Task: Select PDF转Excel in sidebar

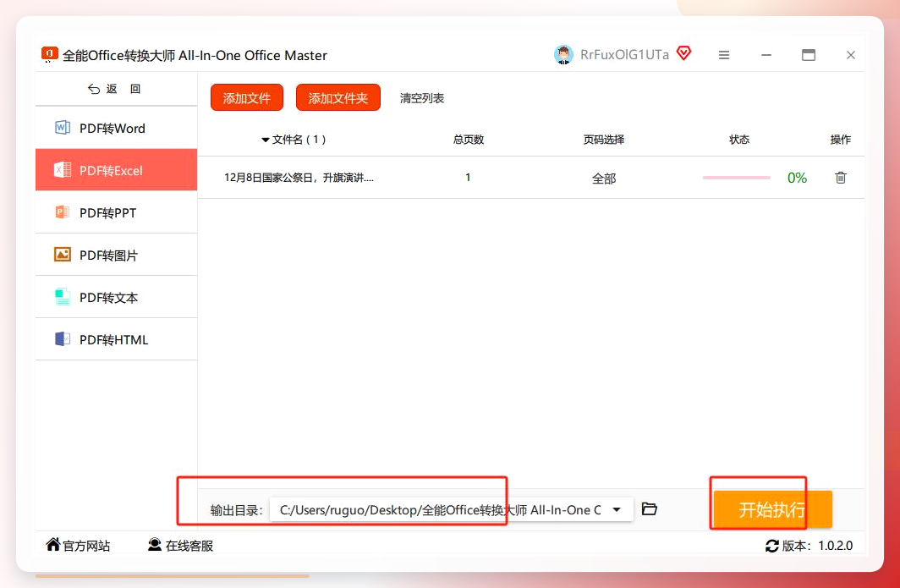Action: (x=117, y=170)
